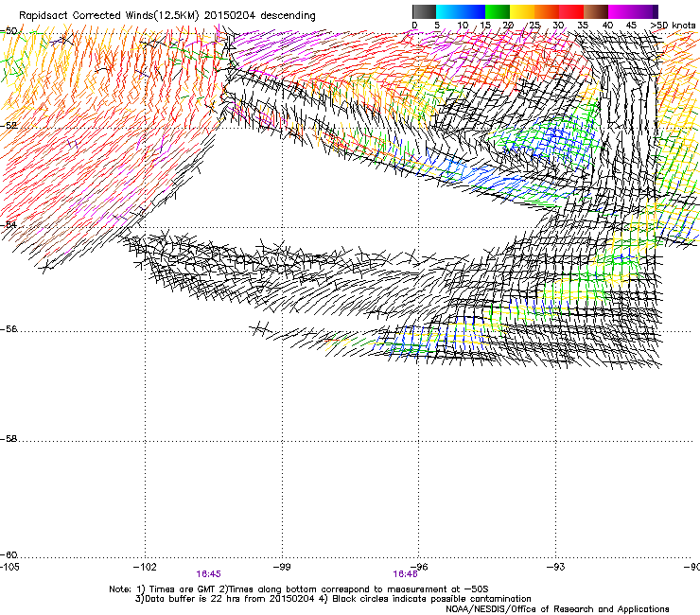Pick the brown 35–40 knots legend swatch
The image size is (700, 615).
pyautogui.click(x=596, y=11)
